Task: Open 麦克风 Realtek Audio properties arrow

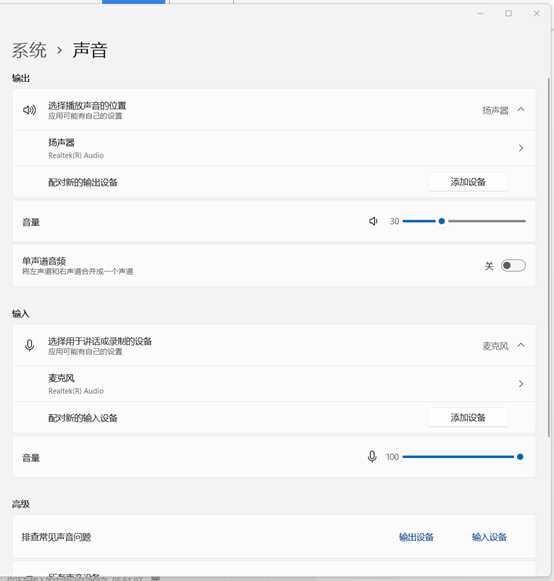Action: (x=521, y=384)
